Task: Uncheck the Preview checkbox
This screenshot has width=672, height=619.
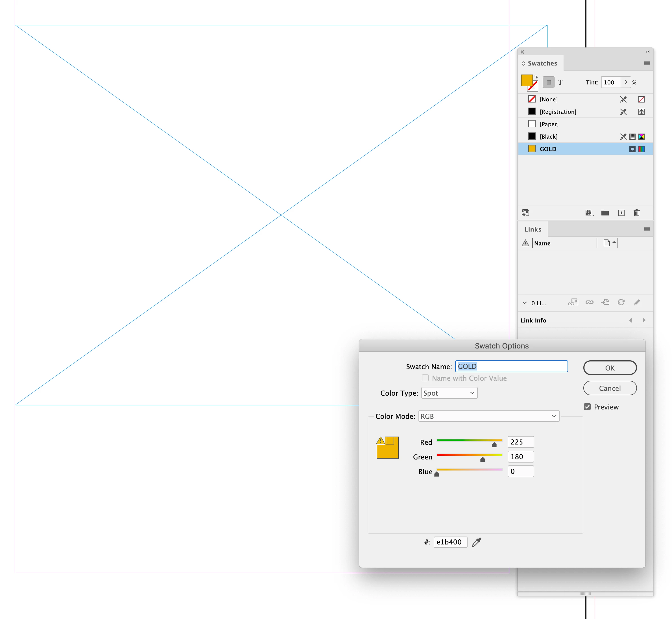Action: 587,407
